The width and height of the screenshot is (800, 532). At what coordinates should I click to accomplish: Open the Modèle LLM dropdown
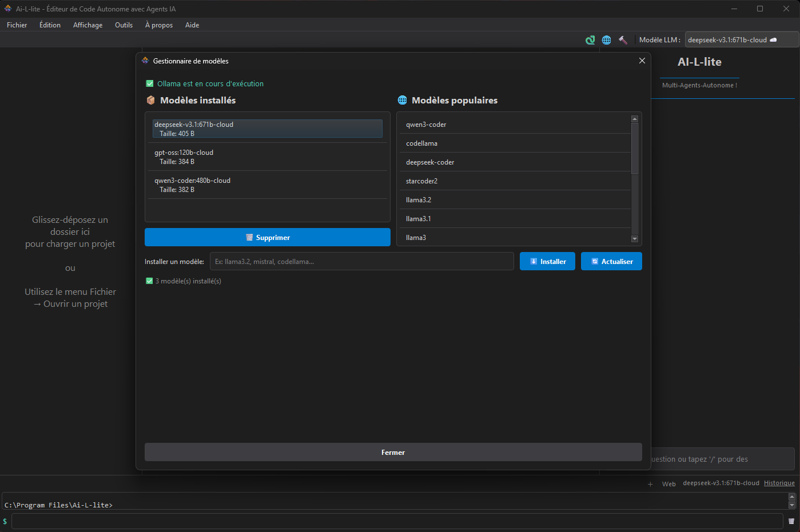coord(741,40)
